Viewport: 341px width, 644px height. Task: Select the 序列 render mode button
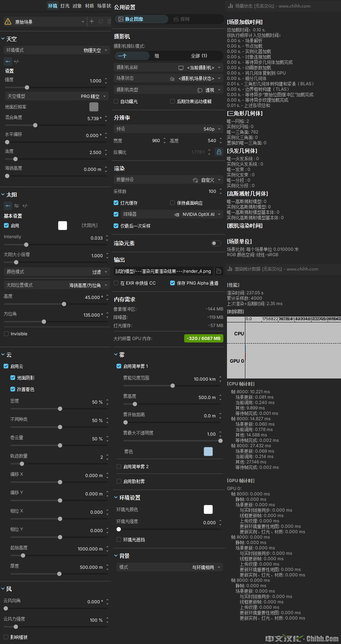(x=182, y=19)
